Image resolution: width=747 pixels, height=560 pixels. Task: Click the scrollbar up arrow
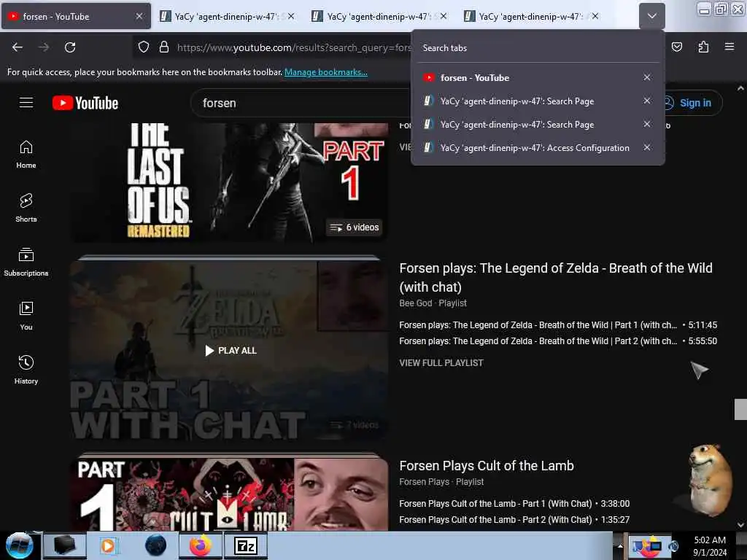click(740, 88)
